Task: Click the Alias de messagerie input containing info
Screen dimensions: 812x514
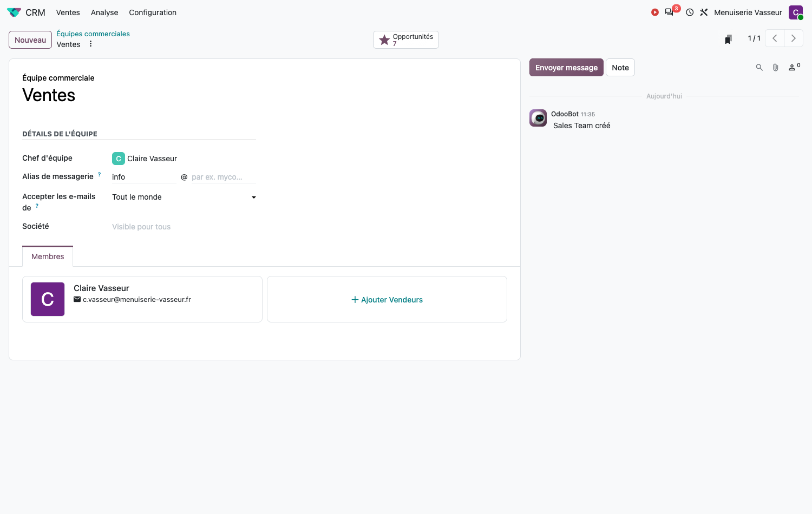Action: click(x=144, y=177)
